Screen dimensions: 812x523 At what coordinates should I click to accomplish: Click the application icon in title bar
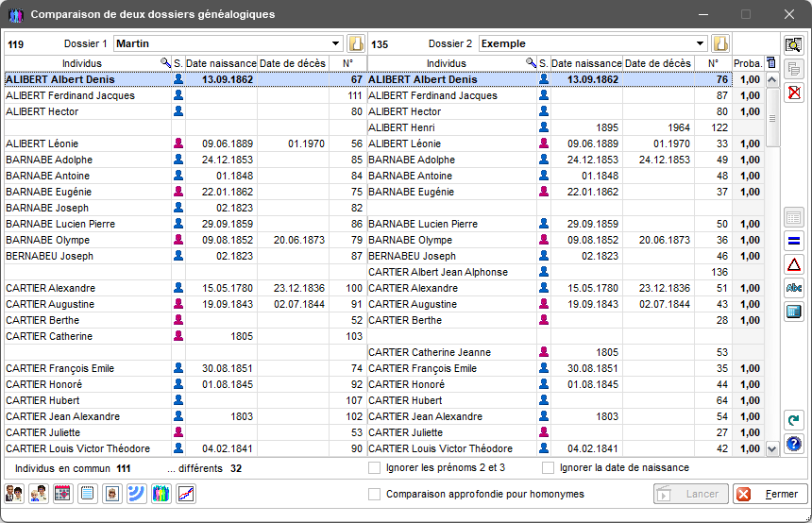(16, 14)
